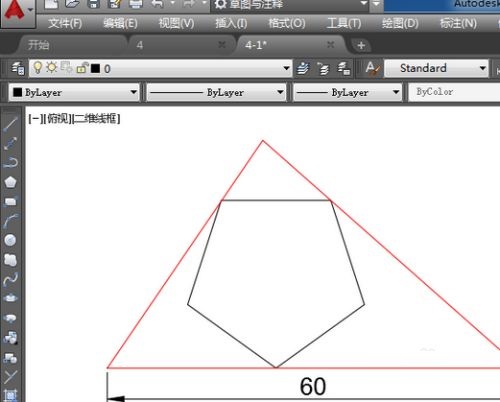Add a new drawing tab with plus button
Image resolution: width=500 pixels, height=402 pixels.
click(361, 45)
